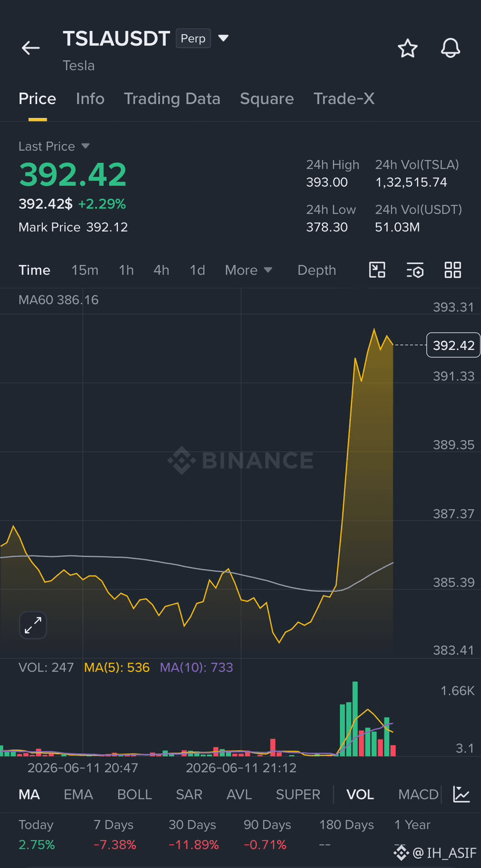Screen dimensions: 481x868
Task: Click the MA(5): 536 volume label
Action: pos(117,667)
